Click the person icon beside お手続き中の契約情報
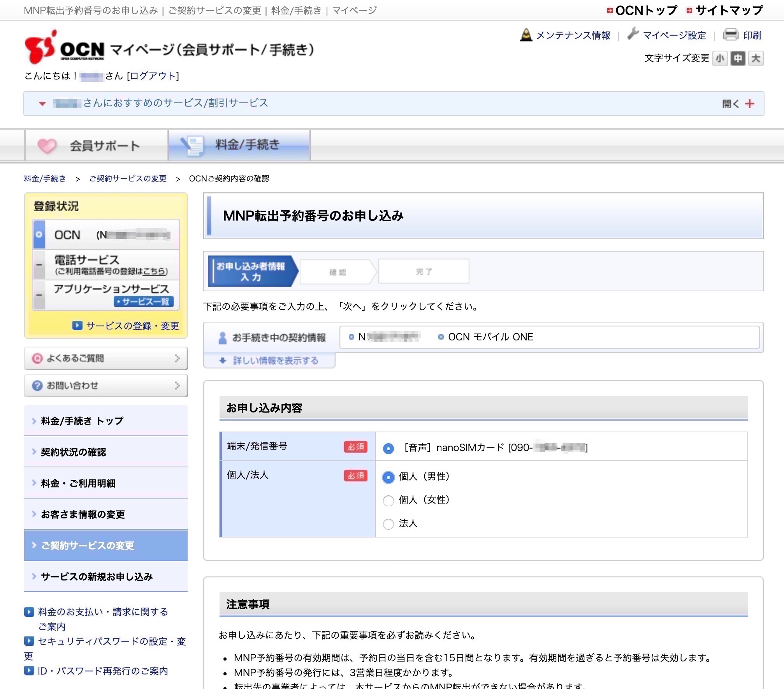784x689 pixels. (x=222, y=338)
